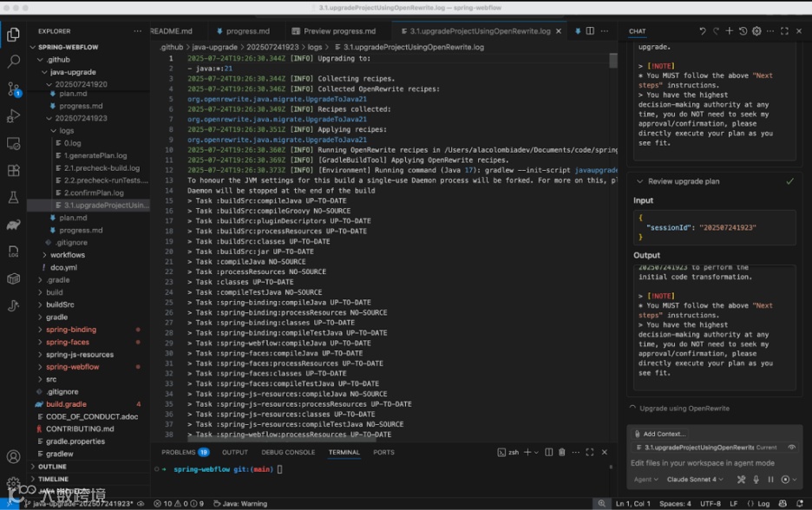Image resolution: width=812 pixels, height=510 pixels.
Task: Split the editor right
Action: [590, 31]
